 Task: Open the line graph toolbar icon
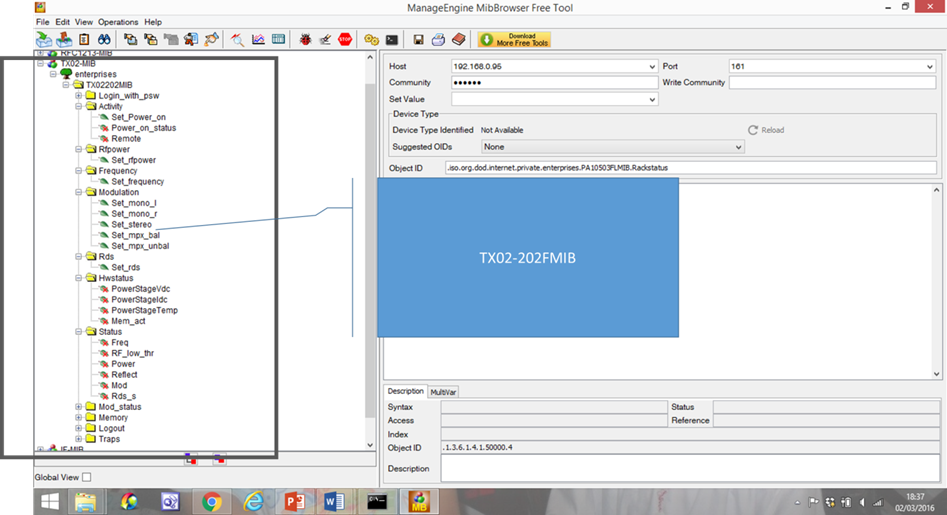(x=258, y=40)
